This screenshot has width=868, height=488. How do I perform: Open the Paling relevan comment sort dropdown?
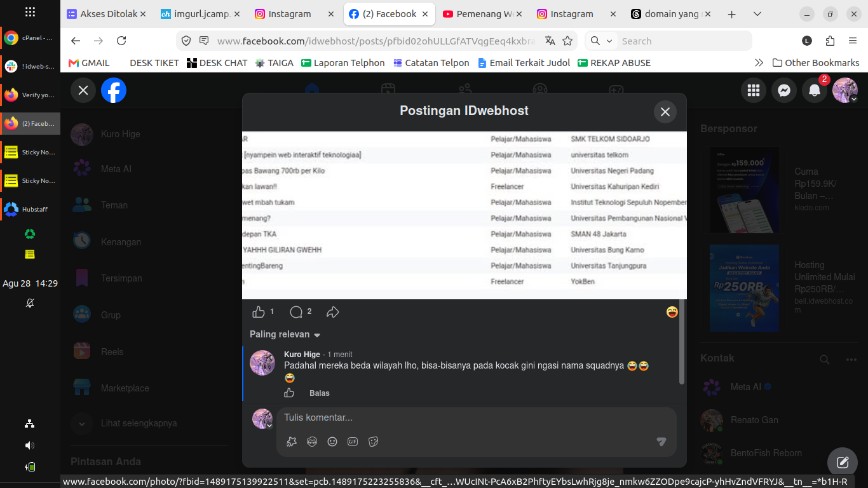pos(285,334)
